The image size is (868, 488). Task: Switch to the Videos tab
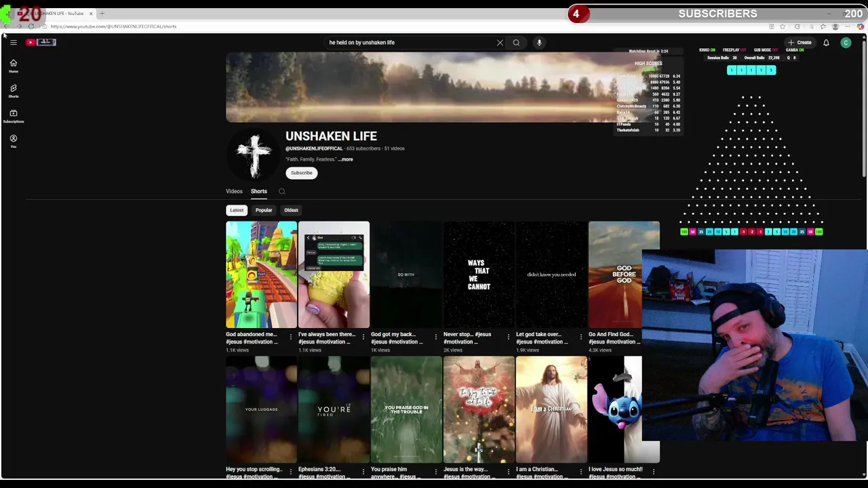234,191
